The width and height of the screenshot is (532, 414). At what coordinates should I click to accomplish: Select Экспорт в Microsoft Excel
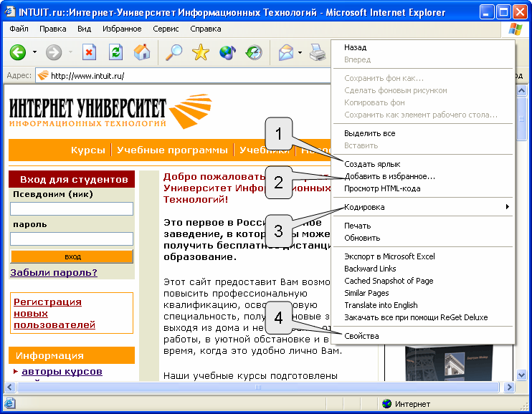pos(423,256)
